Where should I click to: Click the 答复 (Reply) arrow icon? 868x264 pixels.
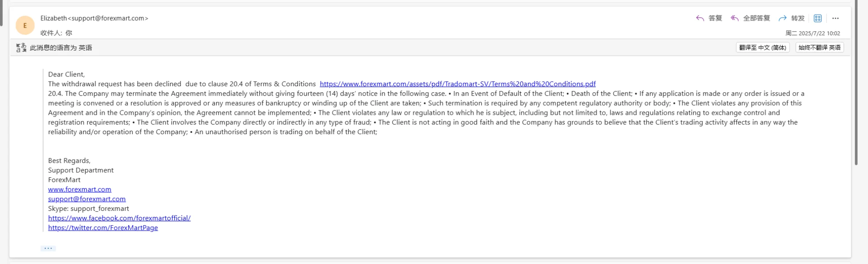(700, 18)
